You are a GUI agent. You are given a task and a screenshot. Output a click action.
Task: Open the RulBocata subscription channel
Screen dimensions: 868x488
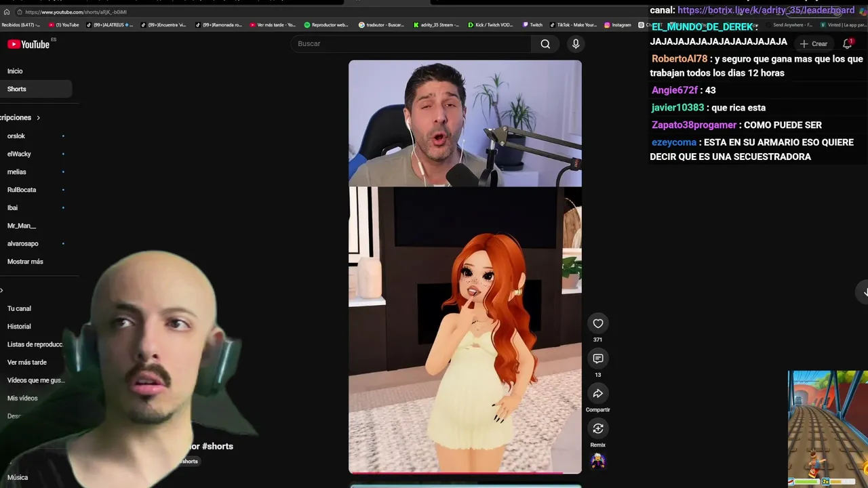[x=22, y=190]
